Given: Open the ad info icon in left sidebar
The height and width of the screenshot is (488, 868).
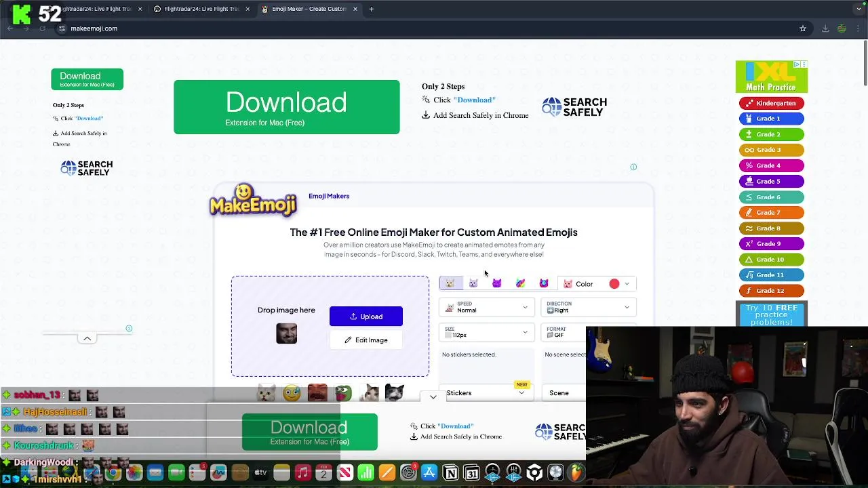Looking at the screenshot, I should 129,329.
